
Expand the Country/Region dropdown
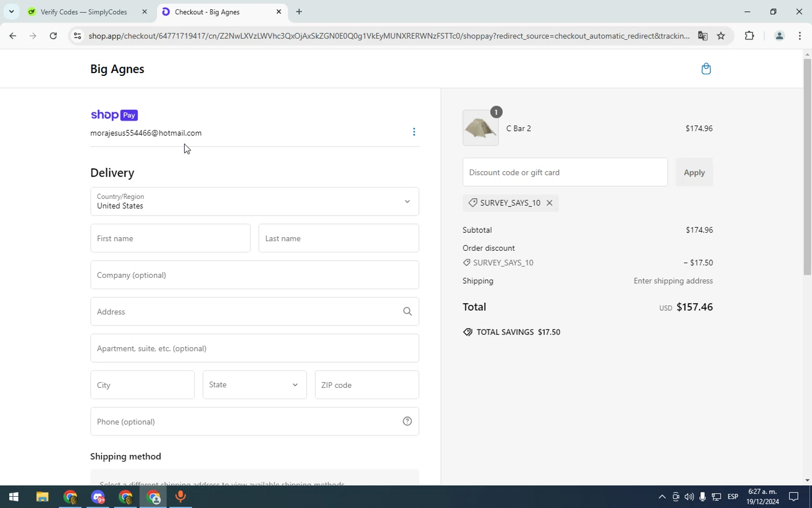click(x=254, y=201)
